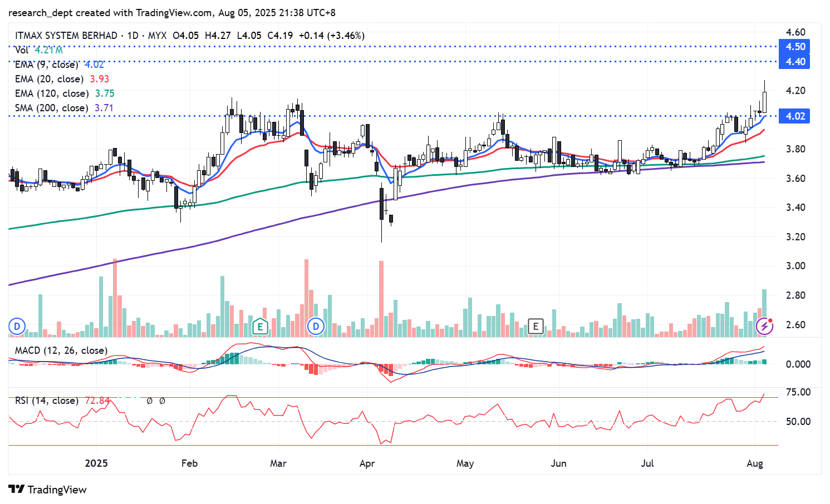Screen dimensions: 830x504
Task: Click the Jul label on time axis
Action: tap(647, 463)
